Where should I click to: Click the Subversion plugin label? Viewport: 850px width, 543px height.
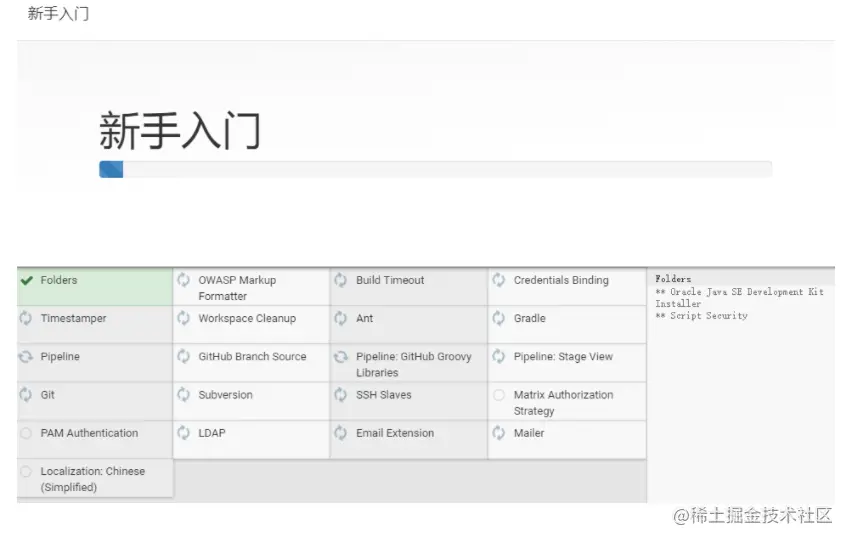pos(225,395)
